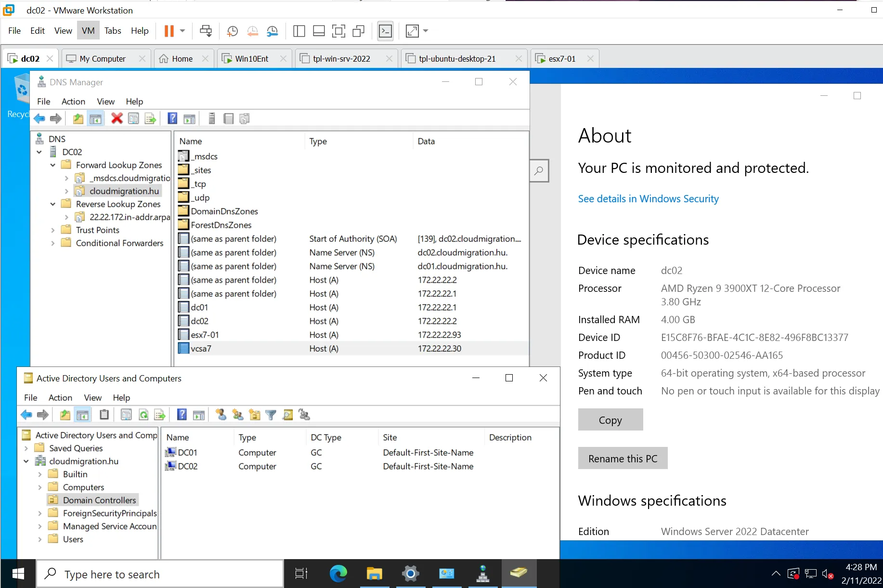
Task: Click the red Delete icon in DNS Manager
Action: (117, 119)
